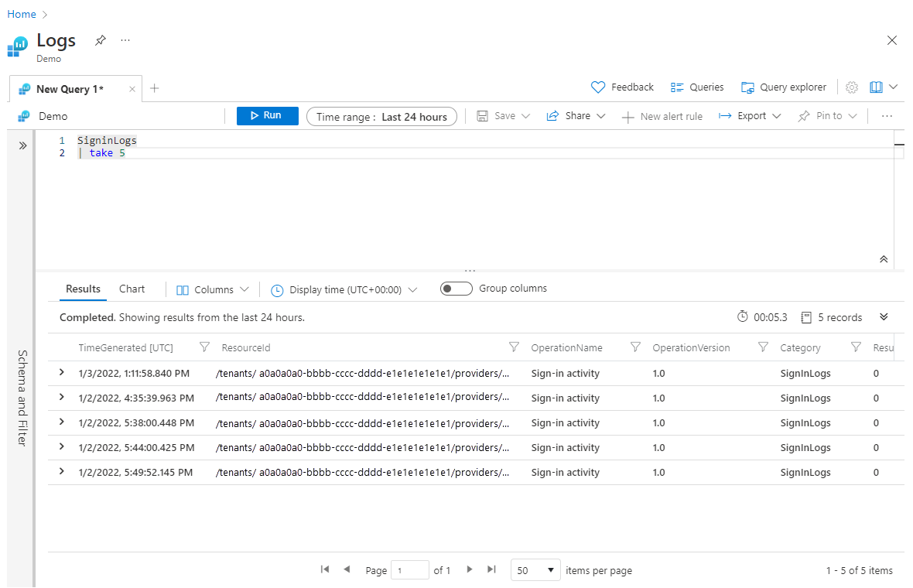Screen dimensions: 913x588
Task: Filter the TimeGenerated column
Action: pos(204,347)
